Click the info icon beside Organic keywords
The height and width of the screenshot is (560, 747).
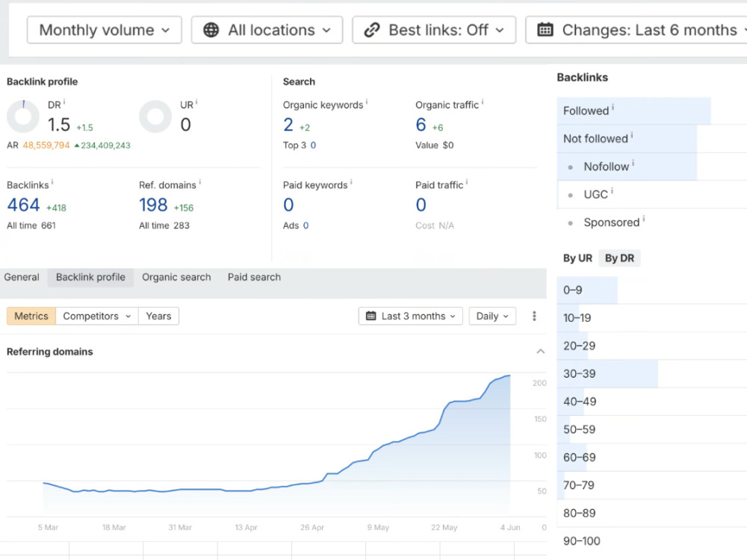pyautogui.click(x=366, y=102)
